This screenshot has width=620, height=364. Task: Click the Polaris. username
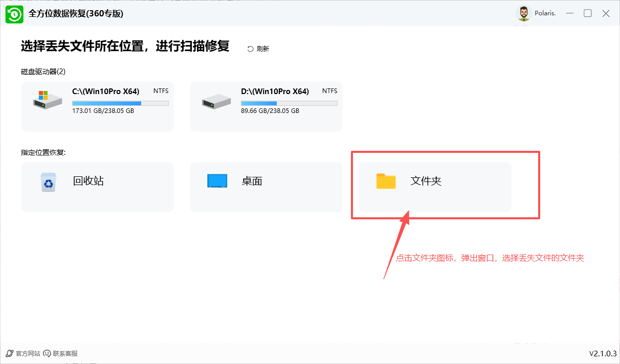coord(545,14)
